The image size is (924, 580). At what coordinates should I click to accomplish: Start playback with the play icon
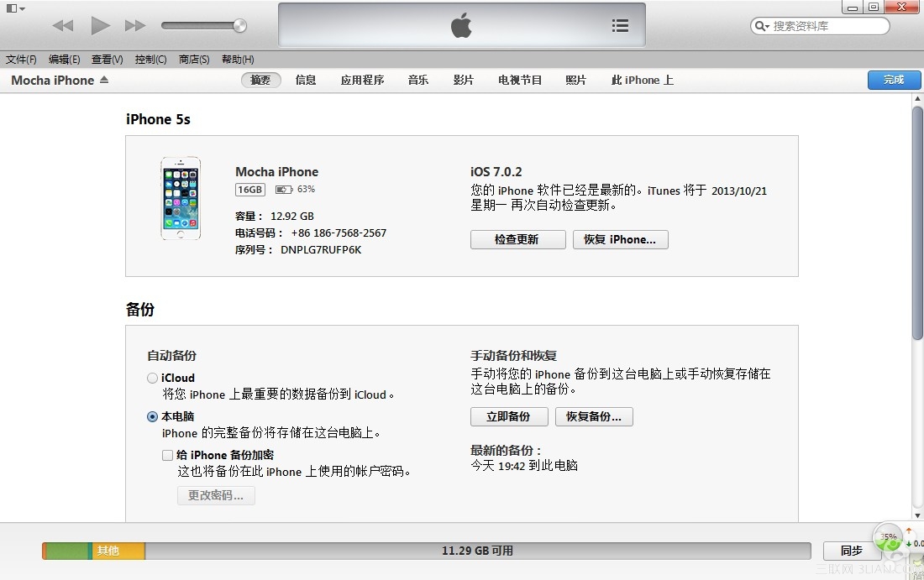(x=100, y=25)
